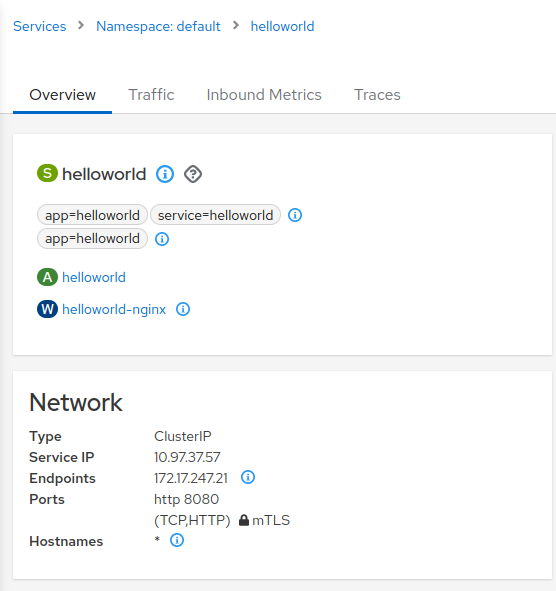The height and width of the screenshot is (591, 556).
Task: Select the Overview tab
Action: pyautogui.click(x=63, y=95)
